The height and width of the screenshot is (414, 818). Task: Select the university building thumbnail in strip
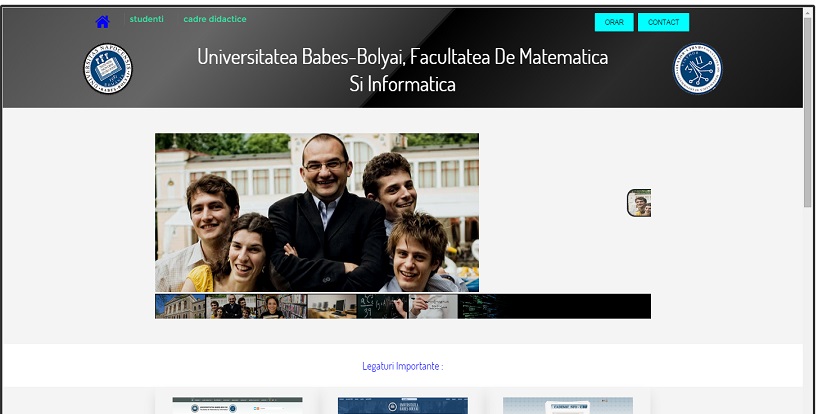tap(181, 307)
